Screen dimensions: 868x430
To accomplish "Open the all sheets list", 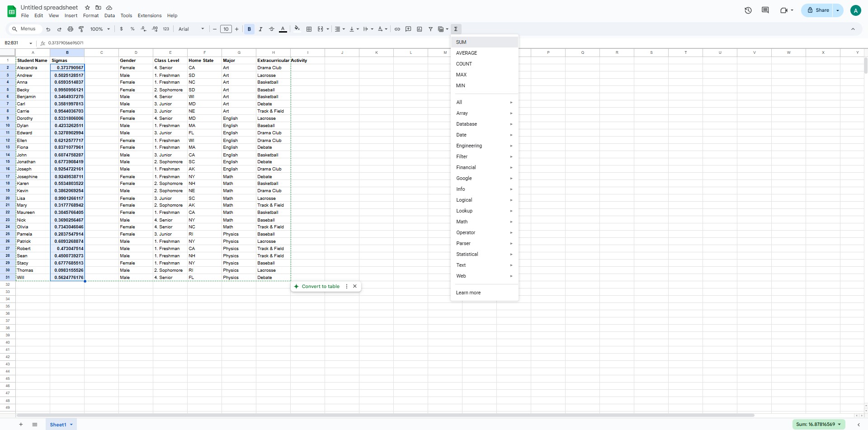I will [x=35, y=425].
